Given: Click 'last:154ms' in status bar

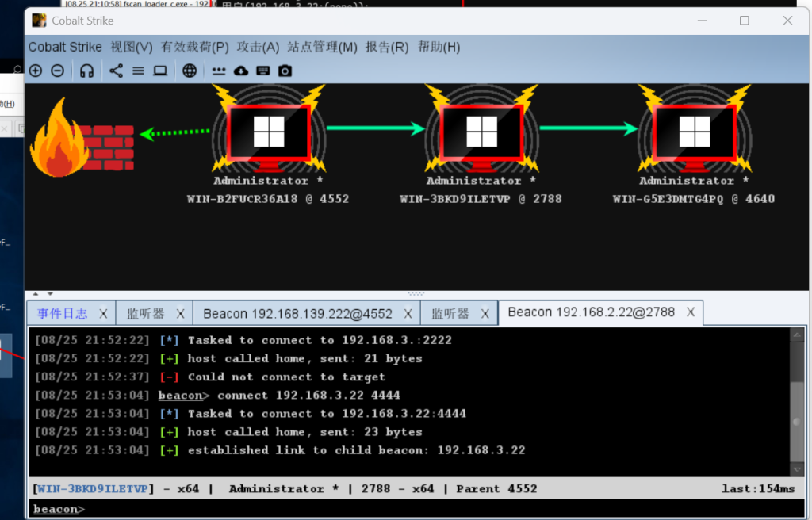Looking at the screenshot, I should tap(758, 489).
